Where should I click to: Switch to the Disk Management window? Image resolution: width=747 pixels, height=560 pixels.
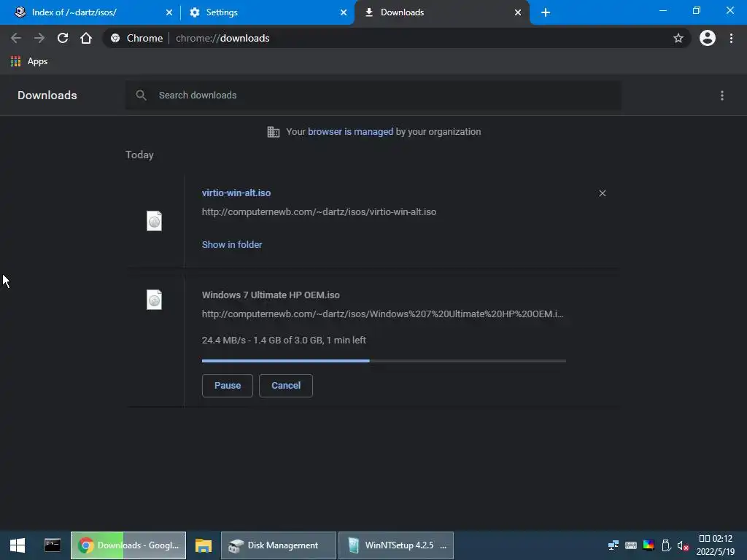click(279, 545)
